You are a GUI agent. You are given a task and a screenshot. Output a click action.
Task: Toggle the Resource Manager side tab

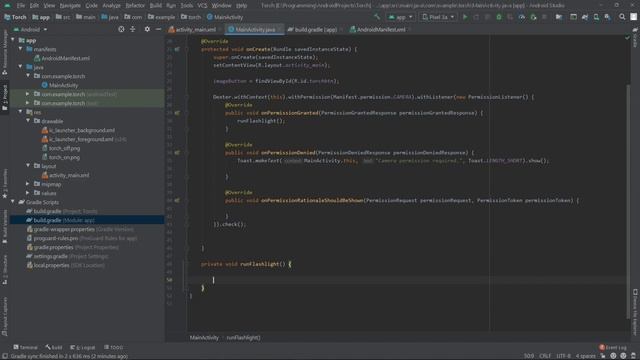[x=4, y=52]
